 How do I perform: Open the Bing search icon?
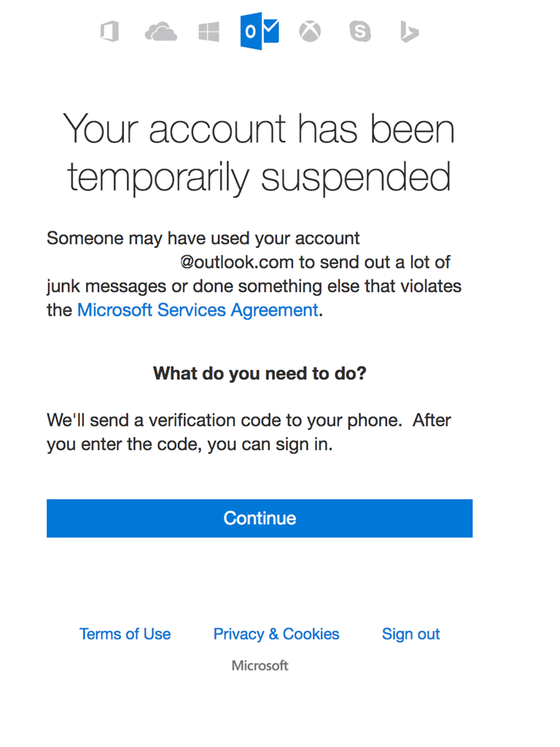408,31
